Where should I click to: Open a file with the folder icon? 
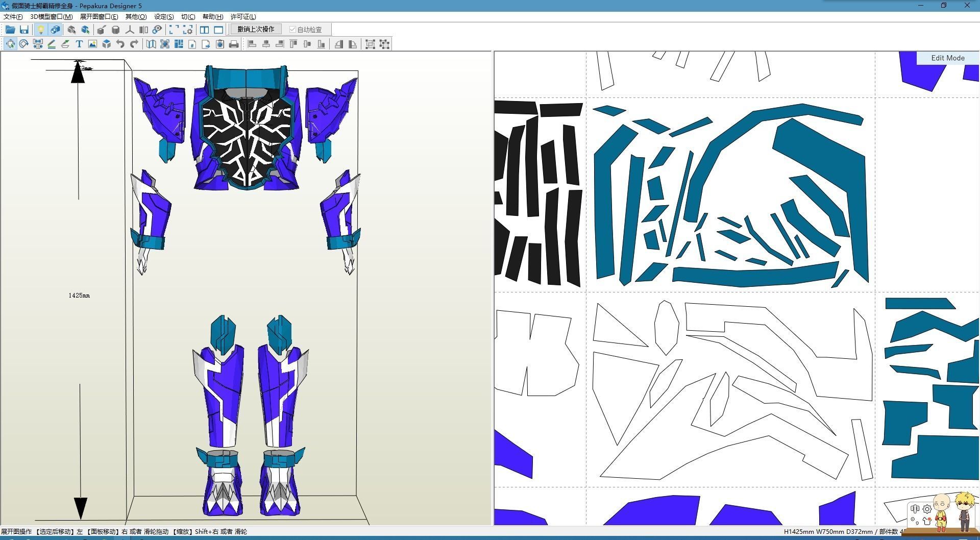point(10,30)
